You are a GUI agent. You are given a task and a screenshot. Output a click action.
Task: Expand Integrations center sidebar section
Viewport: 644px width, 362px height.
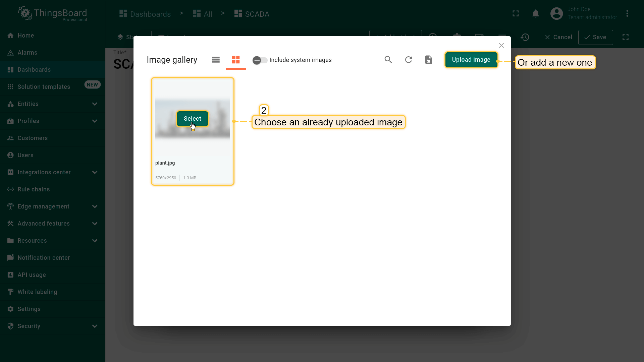[95, 172]
